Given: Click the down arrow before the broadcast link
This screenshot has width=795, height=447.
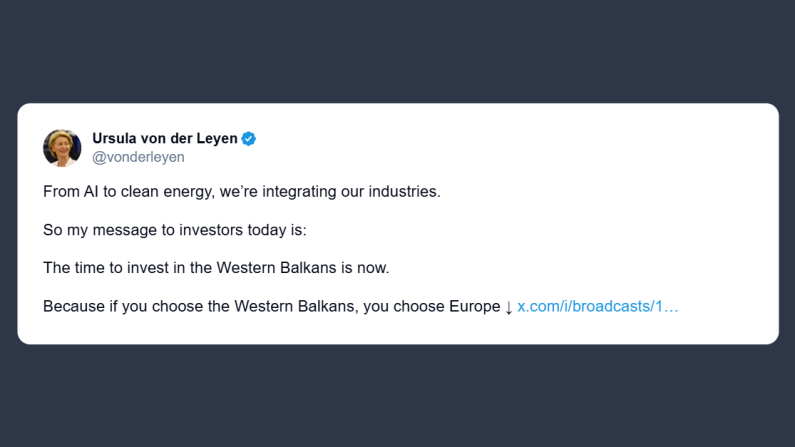Looking at the screenshot, I should [x=508, y=306].
